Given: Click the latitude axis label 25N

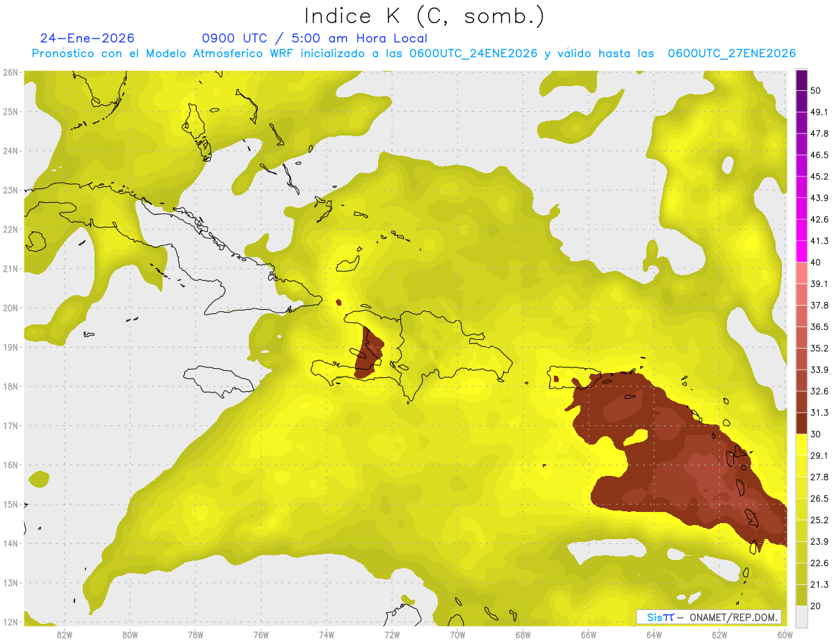Looking at the screenshot, I should 10,111.
